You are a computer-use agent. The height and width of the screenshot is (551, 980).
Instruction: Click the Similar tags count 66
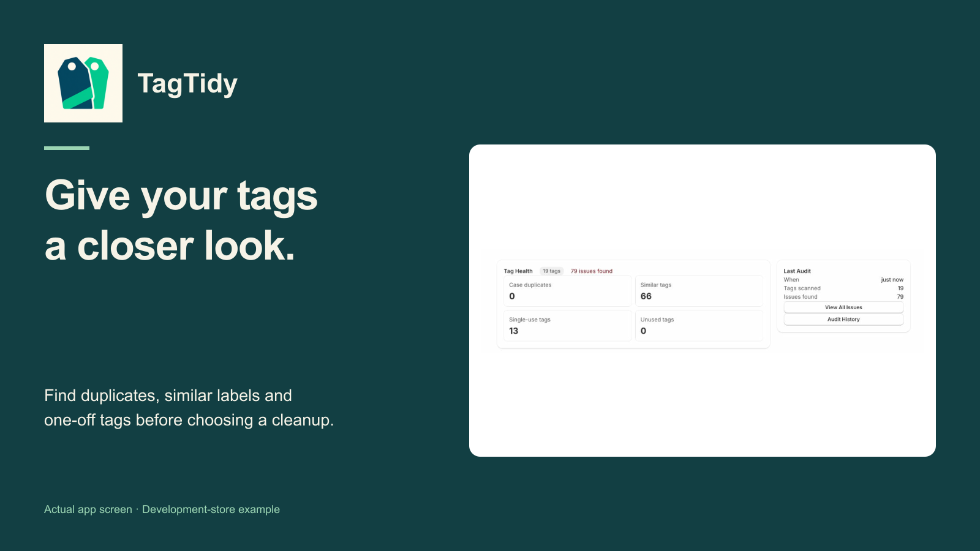(x=646, y=296)
